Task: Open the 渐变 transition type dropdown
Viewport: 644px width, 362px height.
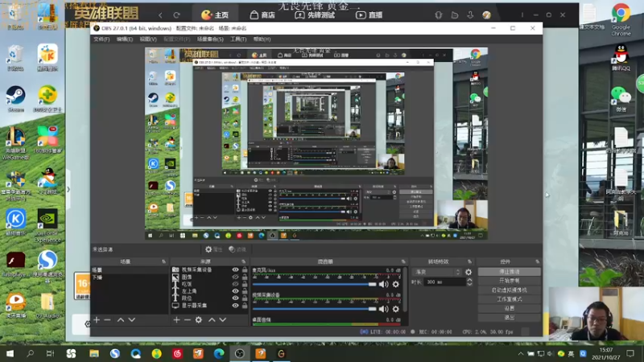Action: click(x=437, y=272)
